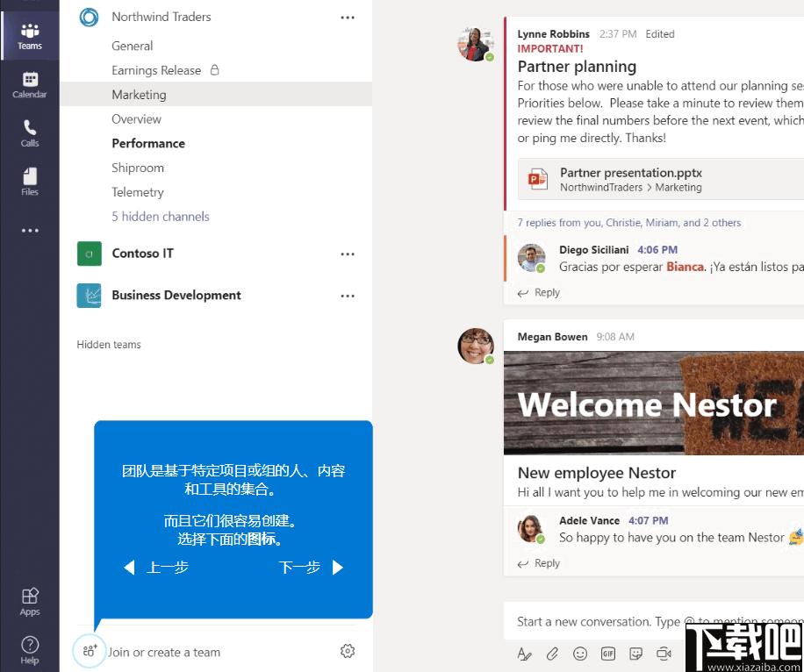Image resolution: width=804 pixels, height=672 pixels.
Task: Click the Contoso IT team avatar
Action: pyautogui.click(x=90, y=254)
